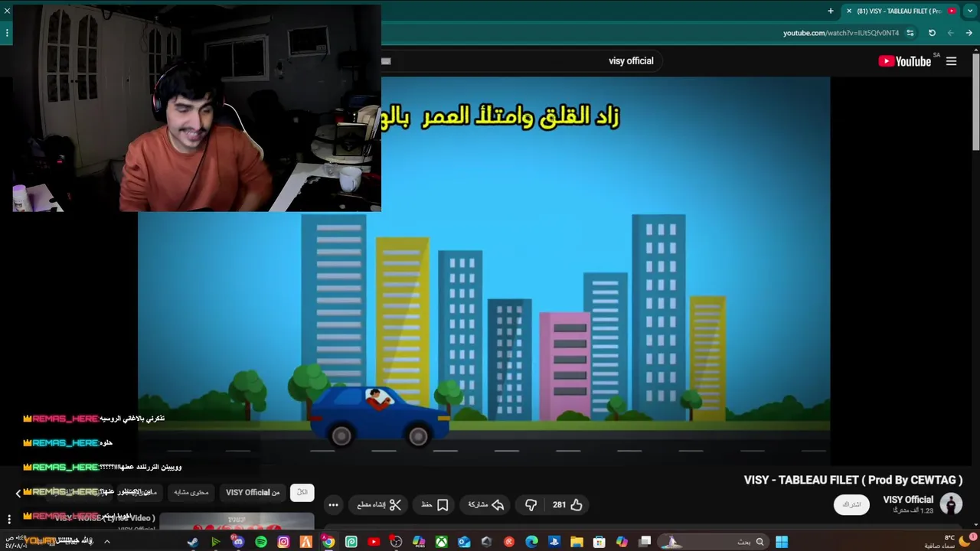Go back in browser history
980x551 pixels.
[969, 33]
